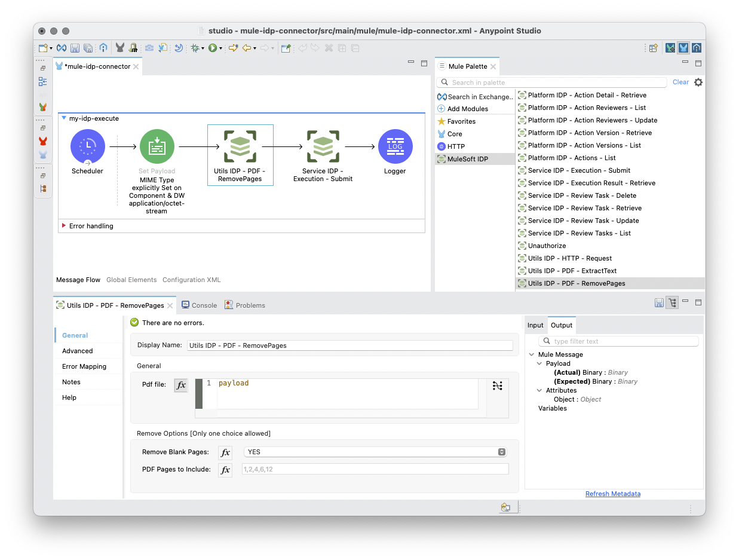The height and width of the screenshot is (560, 739).
Task: Open the palette settings gear icon
Action: click(x=698, y=82)
